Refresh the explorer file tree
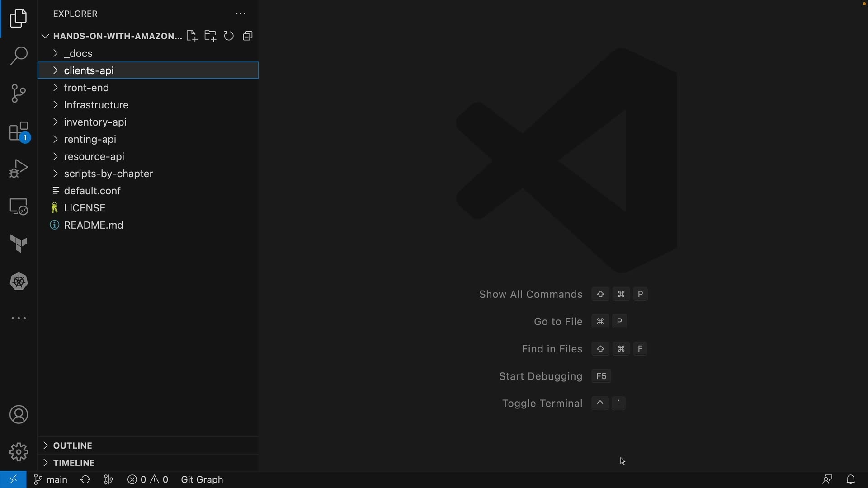 tap(229, 36)
